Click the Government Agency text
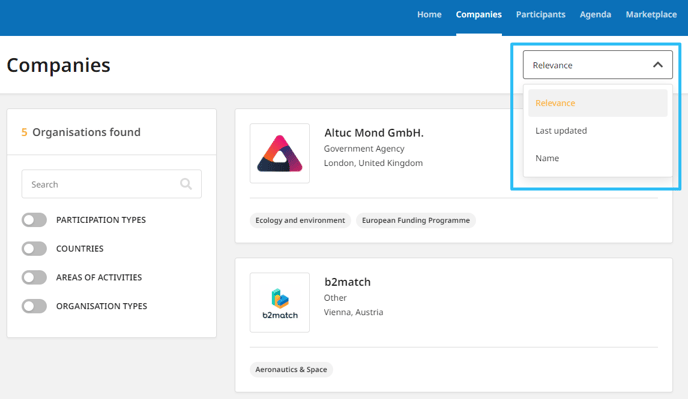This screenshot has height=399, width=688. (364, 149)
